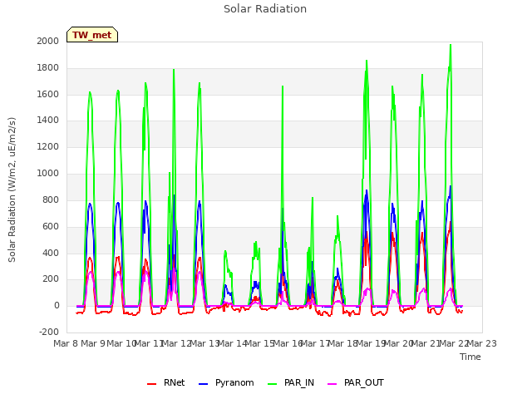Click the y-axis label Solar Radiation (W/m2, uE/m2/s)
The image size is (532, 399).
point(12,190)
